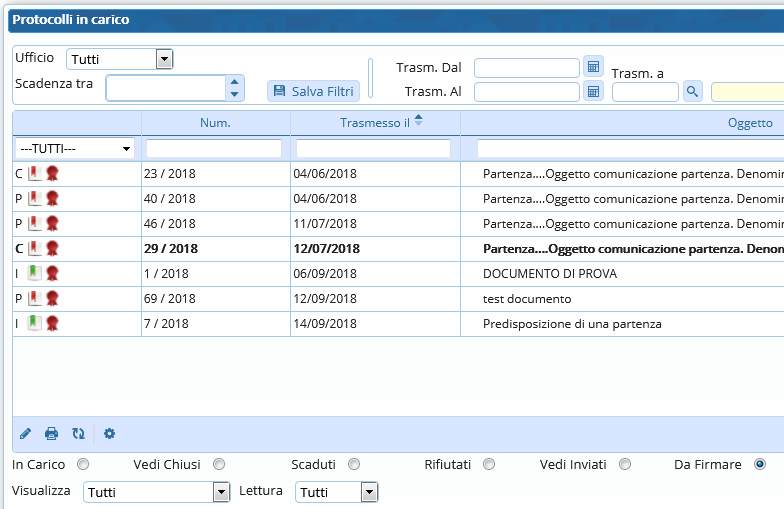Click the refresh icon in bottom toolbar
784x509 pixels.
[78, 434]
